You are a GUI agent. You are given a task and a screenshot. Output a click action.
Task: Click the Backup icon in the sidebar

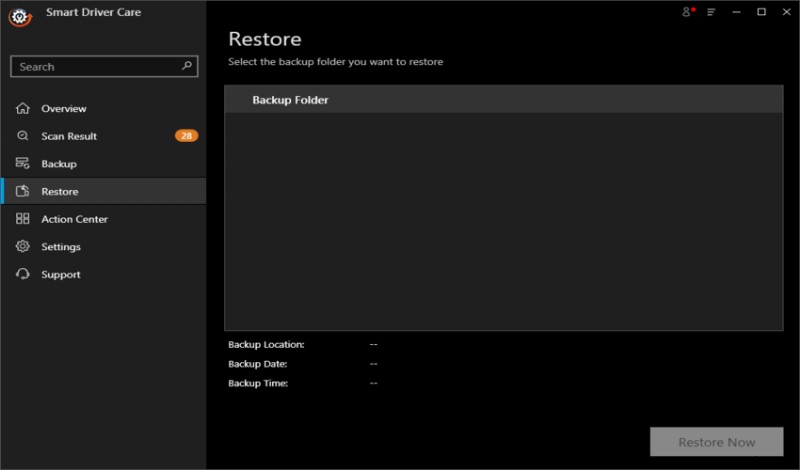point(22,163)
